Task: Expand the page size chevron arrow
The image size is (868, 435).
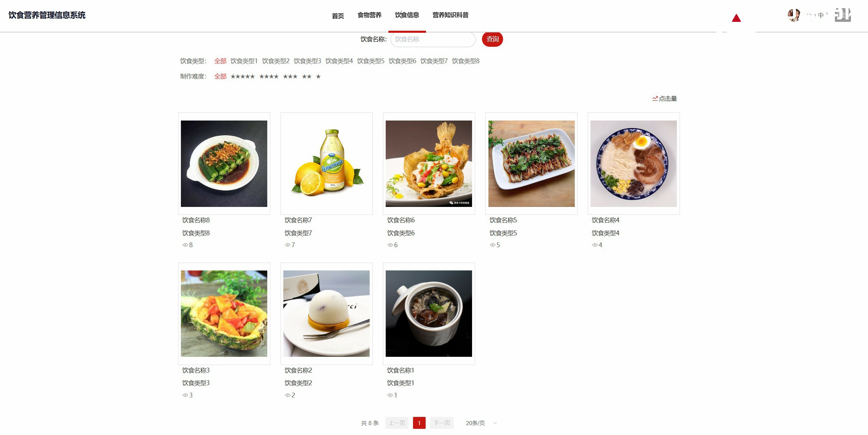Action: pyautogui.click(x=495, y=423)
